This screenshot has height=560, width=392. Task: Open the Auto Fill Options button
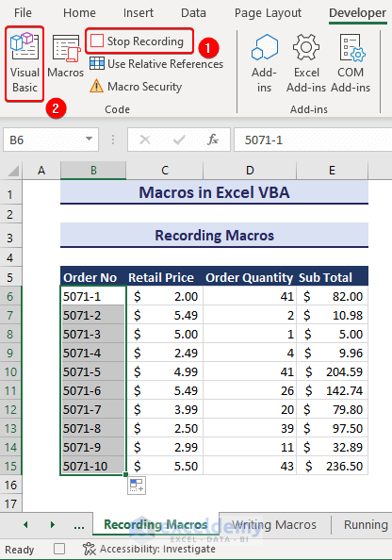point(137,486)
